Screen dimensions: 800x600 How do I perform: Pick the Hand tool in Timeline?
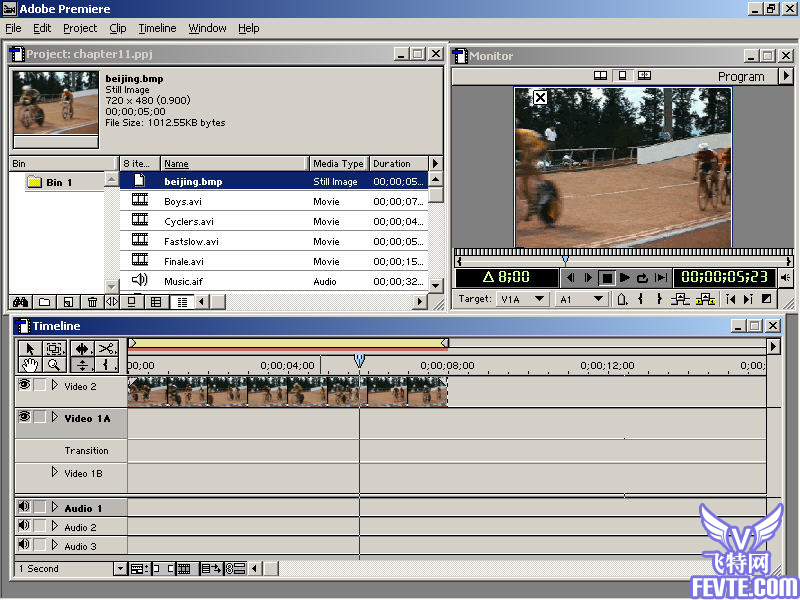pyautogui.click(x=30, y=365)
